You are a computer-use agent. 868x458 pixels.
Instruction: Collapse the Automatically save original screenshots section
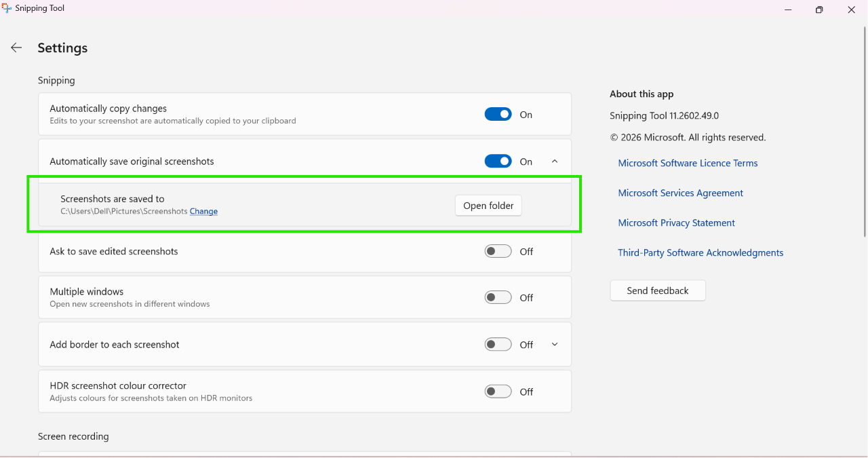click(x=555, y=161)
